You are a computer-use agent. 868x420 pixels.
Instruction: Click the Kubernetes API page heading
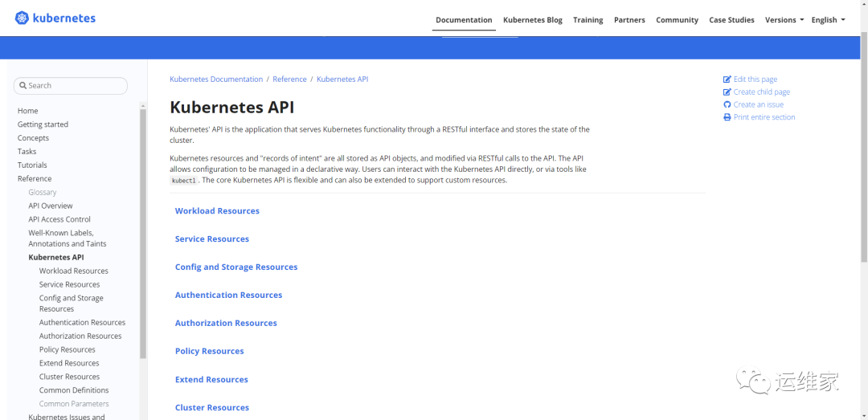(232, 107)
